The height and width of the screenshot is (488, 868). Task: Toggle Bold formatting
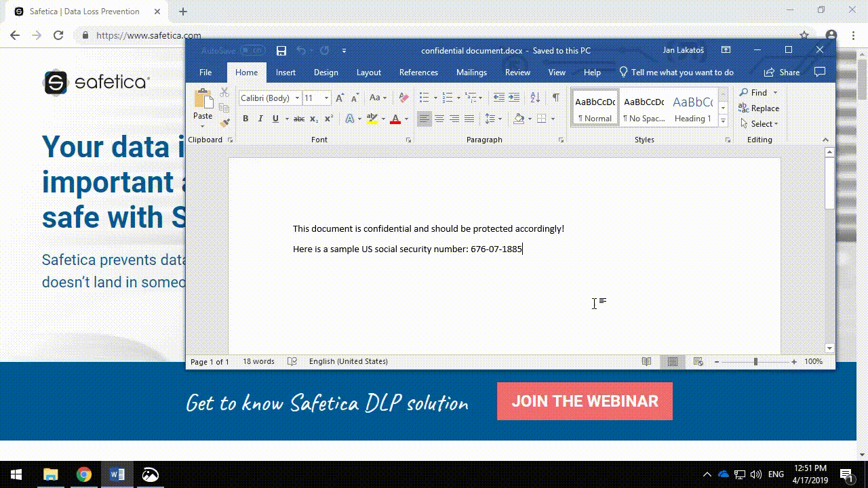coord(245,119)
